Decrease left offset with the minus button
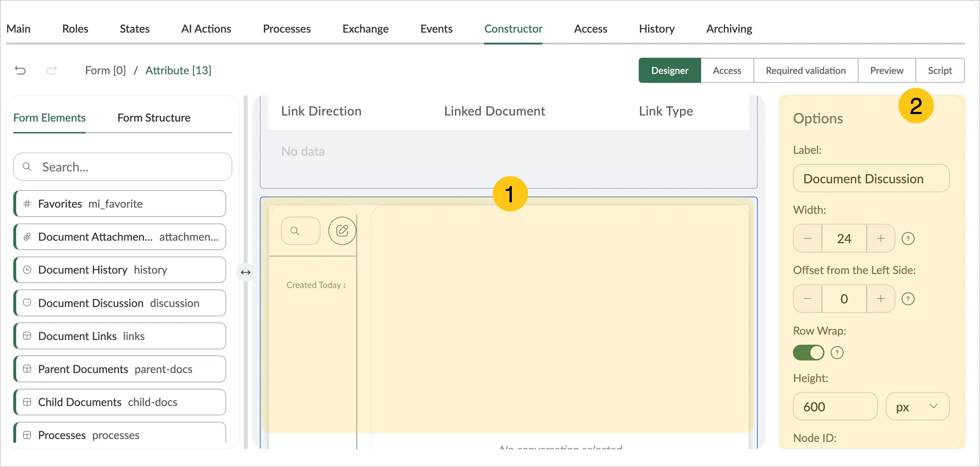Image resolution: width=980 pixels, height=467 pixels. pos(808,299)
